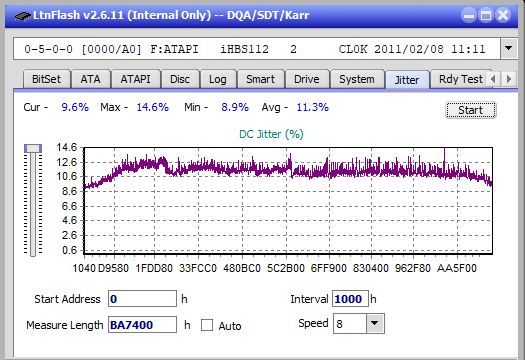This screenshot has height=360, width=525.
Task: Select the Jitter tab
Action: [x=407, y=80]
